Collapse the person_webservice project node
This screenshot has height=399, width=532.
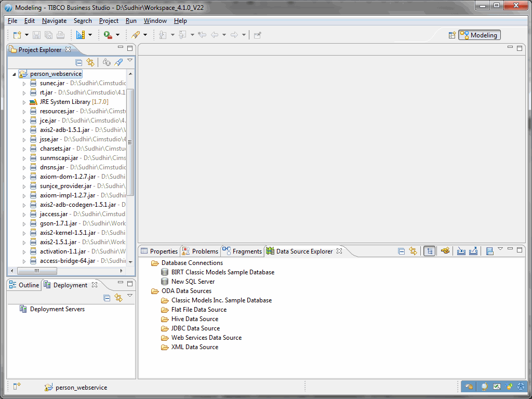pyautogui.click(x=14, y=74)
